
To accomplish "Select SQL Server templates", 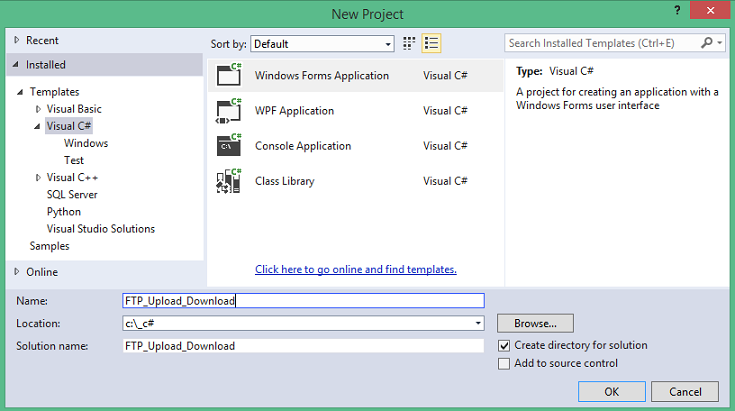I will coord(72,194).
